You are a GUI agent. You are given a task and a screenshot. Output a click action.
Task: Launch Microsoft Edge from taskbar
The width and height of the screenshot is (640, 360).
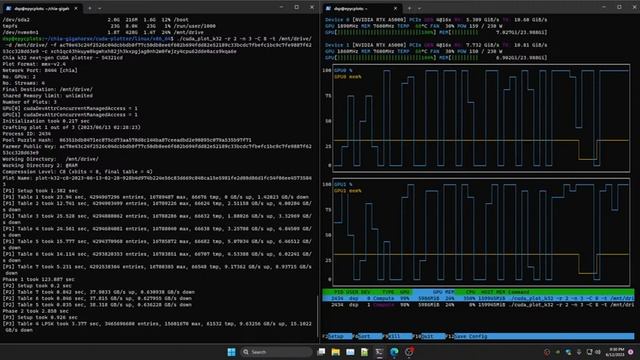point(394,352)
